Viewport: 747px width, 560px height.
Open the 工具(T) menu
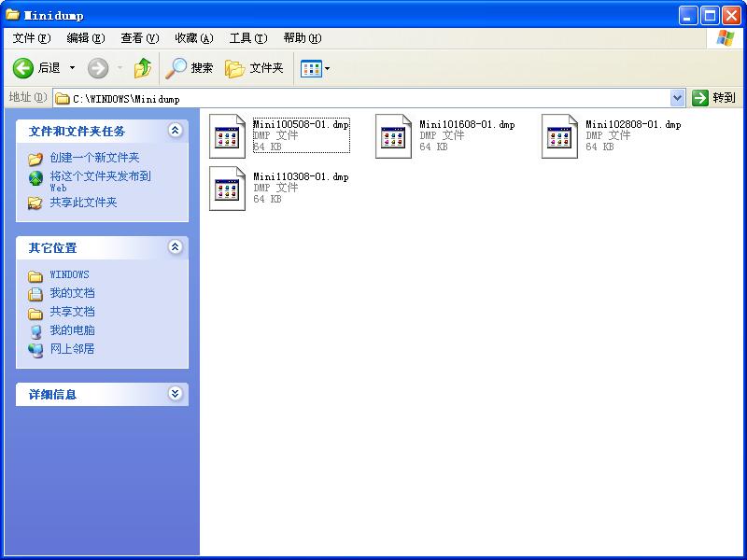[248, 38]
